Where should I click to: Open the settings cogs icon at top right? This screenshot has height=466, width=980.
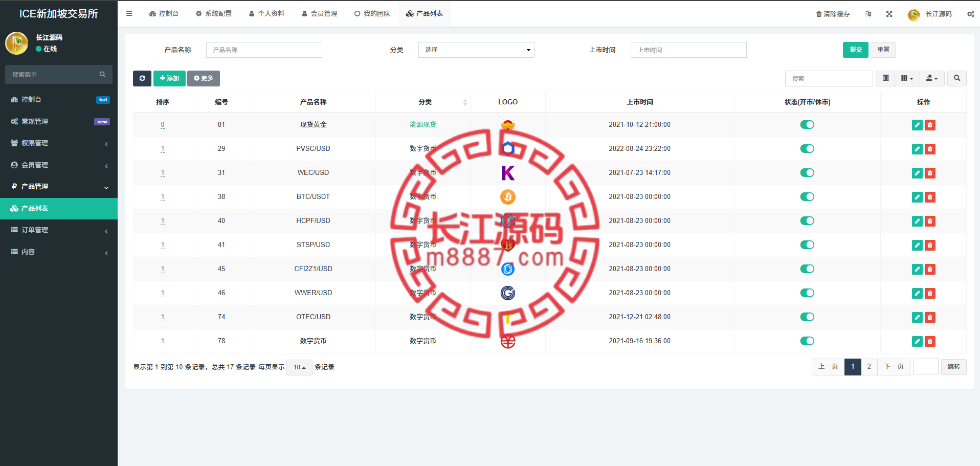coord(970,14)
